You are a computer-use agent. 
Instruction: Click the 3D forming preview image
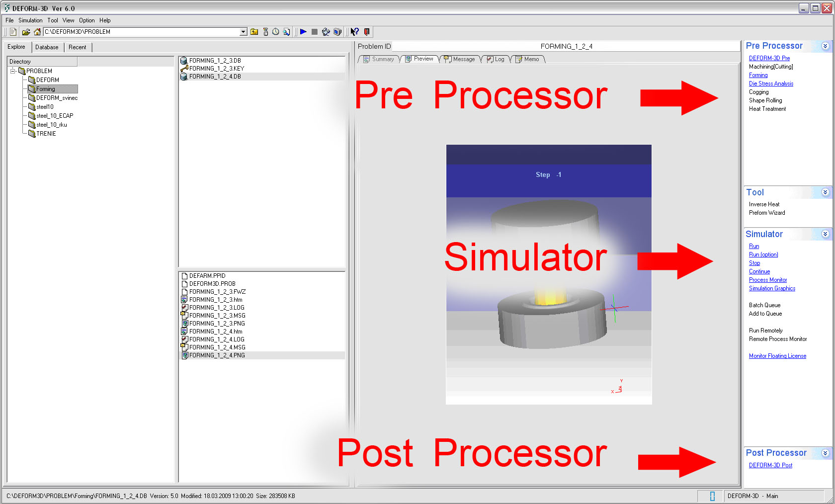tap(549, 274)
